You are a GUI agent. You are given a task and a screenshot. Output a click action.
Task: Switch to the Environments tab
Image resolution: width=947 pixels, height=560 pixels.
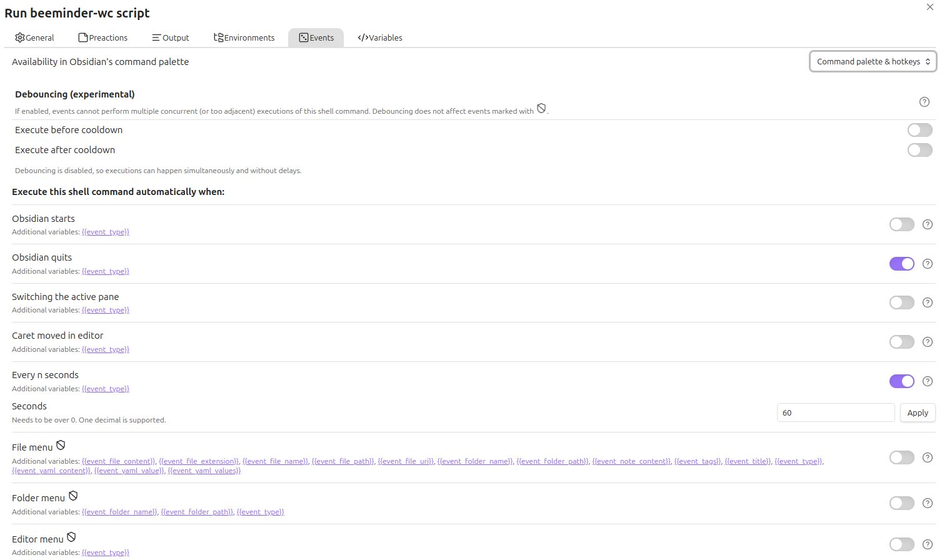(x=244, y=37)
